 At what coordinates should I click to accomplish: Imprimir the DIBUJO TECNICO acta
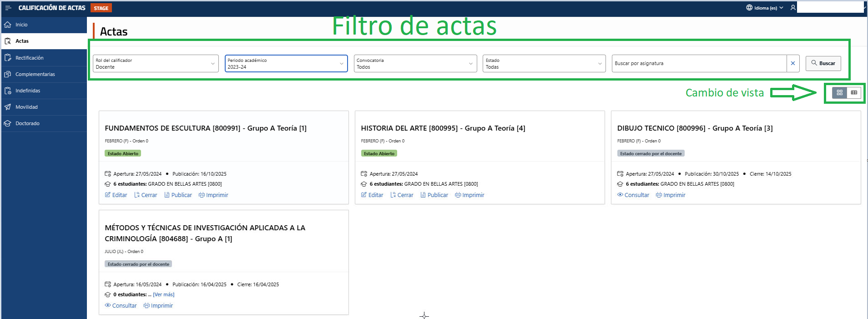tap(671, 195)
